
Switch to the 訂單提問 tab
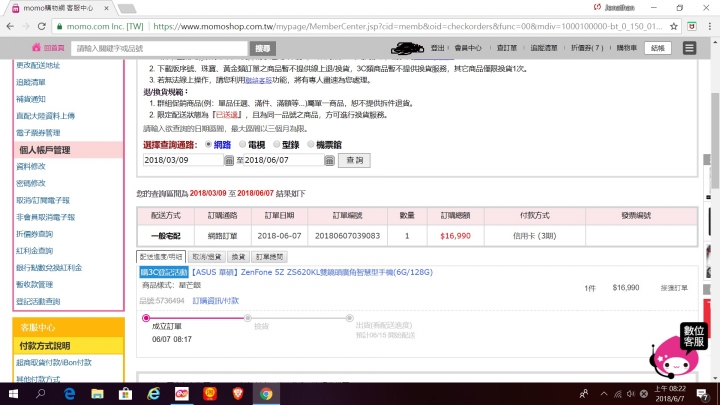click(x=270, y=257)
